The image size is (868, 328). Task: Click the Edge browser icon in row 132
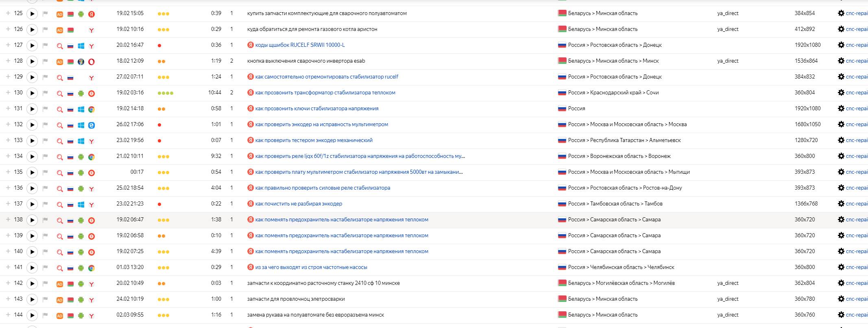[92, 125]
